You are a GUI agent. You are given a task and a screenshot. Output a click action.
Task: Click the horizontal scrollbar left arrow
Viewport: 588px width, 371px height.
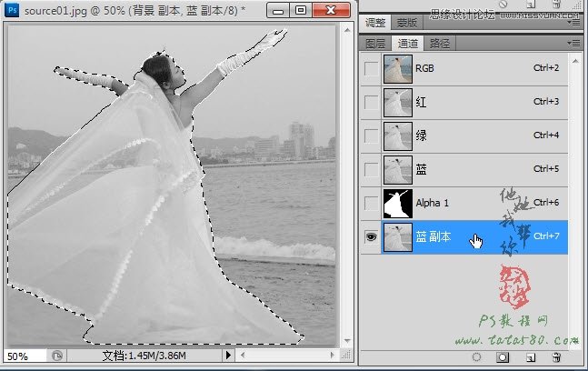pos(243,355)
